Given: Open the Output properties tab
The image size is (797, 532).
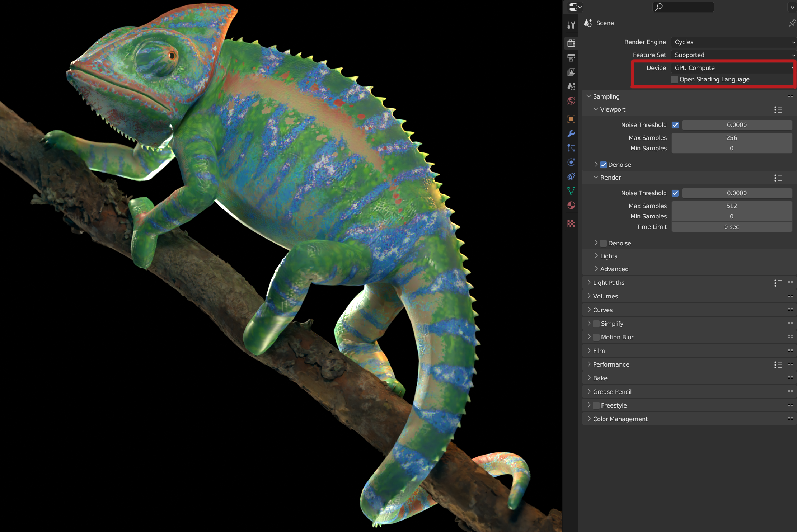Looking at the screenshot, I should [x=571, y=57].
